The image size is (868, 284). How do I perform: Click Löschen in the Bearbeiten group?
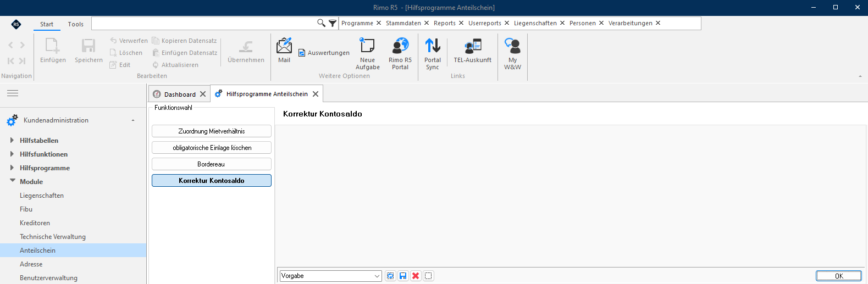pyautogui.click(x=126, y=53)
